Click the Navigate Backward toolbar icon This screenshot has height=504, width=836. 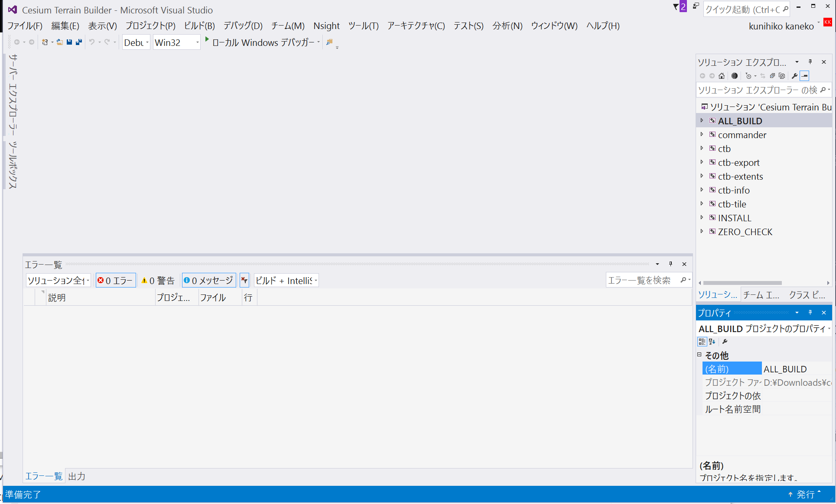click(x=17, y=42)
